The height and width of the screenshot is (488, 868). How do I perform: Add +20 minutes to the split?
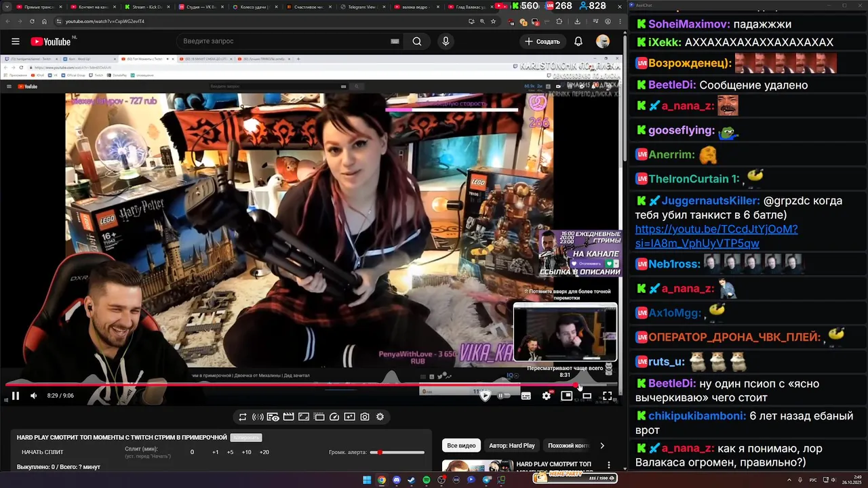(x=264, y=452)
